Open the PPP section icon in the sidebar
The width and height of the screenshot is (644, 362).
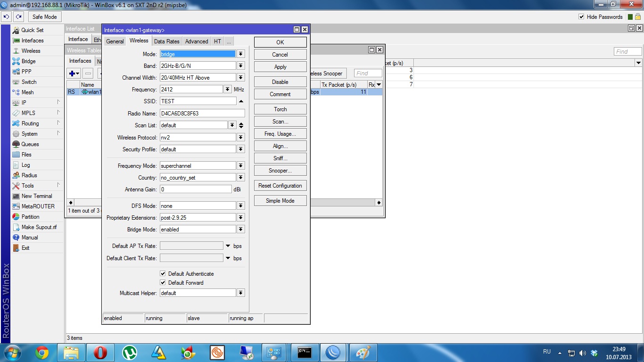click(x=17, y=72)
